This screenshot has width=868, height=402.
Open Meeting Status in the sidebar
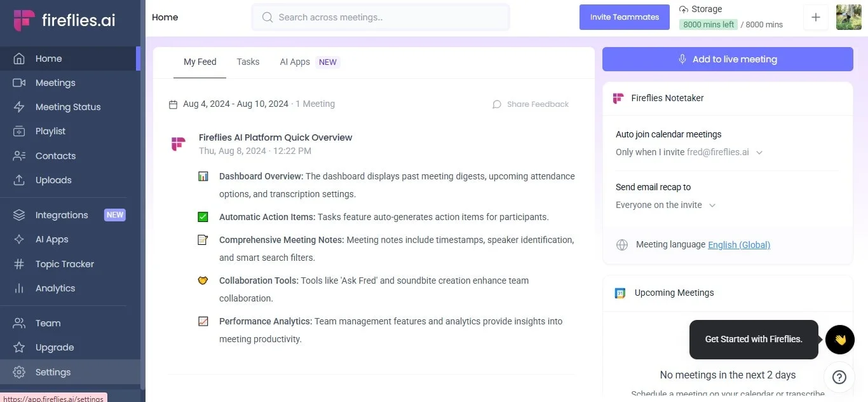click(70, 107)
